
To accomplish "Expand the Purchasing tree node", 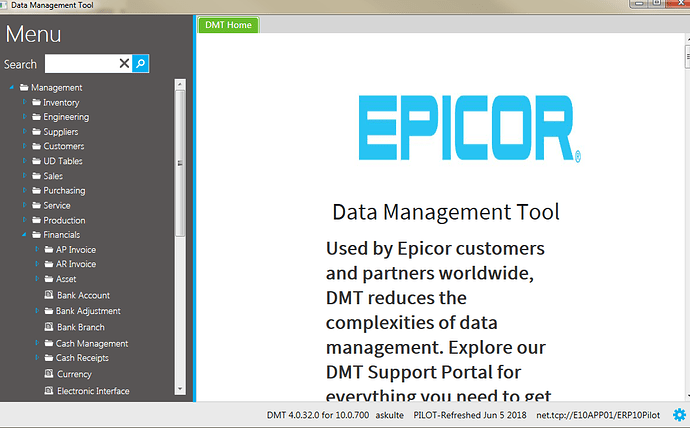I will pos(24,190).
